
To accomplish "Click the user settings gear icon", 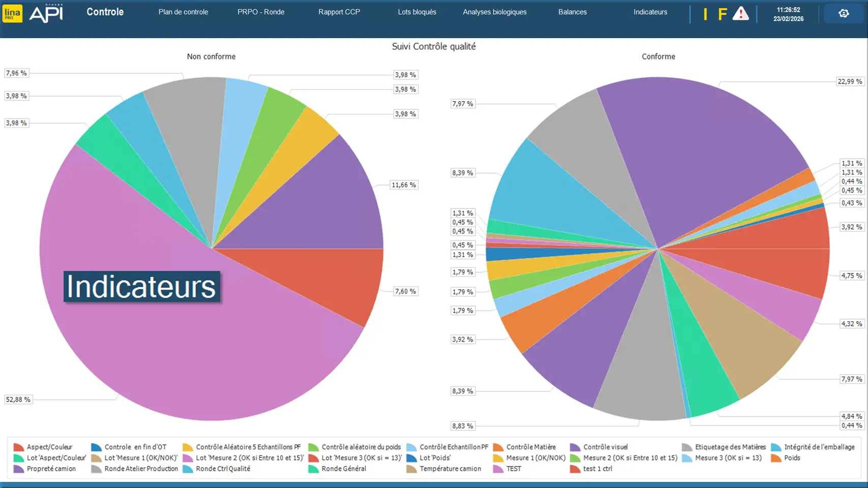I will [844, 13].
